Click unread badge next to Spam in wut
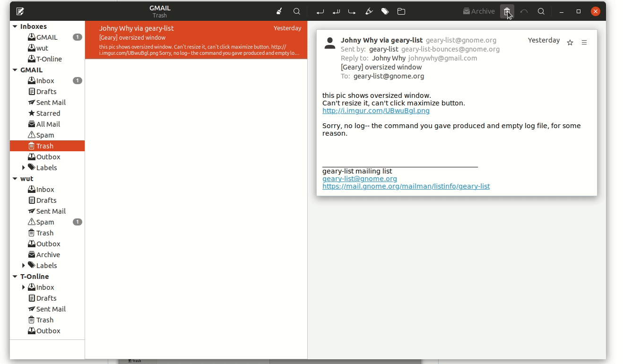The width and height of the screenshot is (623, 364). click(78, 222)
